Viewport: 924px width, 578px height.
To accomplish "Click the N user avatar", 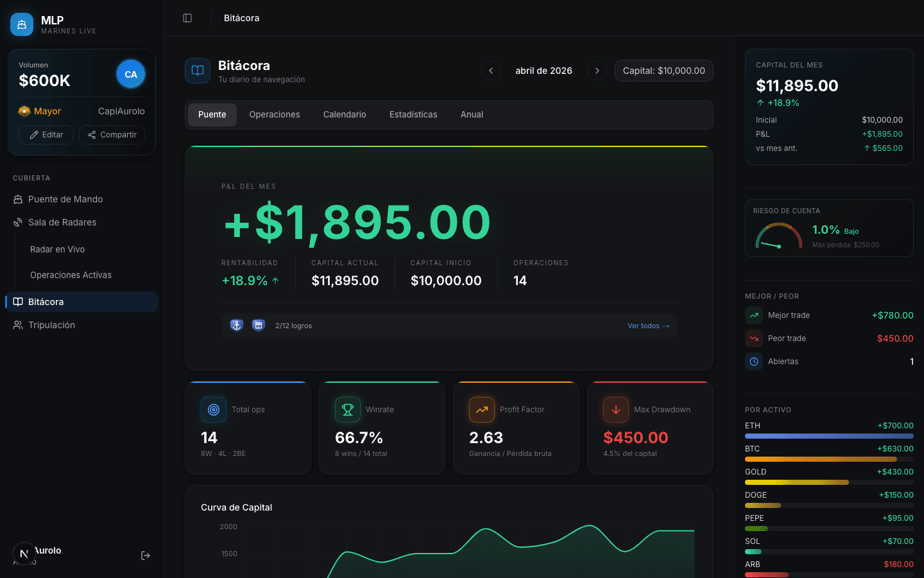I will [24, 554].
